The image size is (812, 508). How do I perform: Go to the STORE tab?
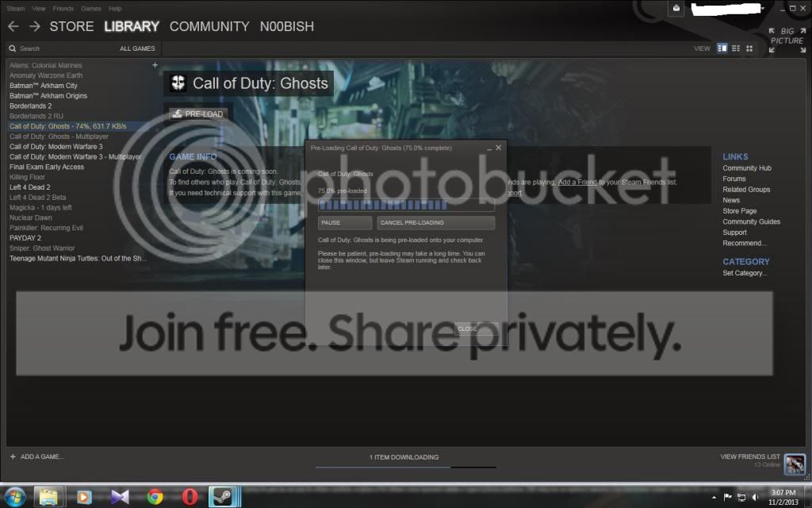71,26
